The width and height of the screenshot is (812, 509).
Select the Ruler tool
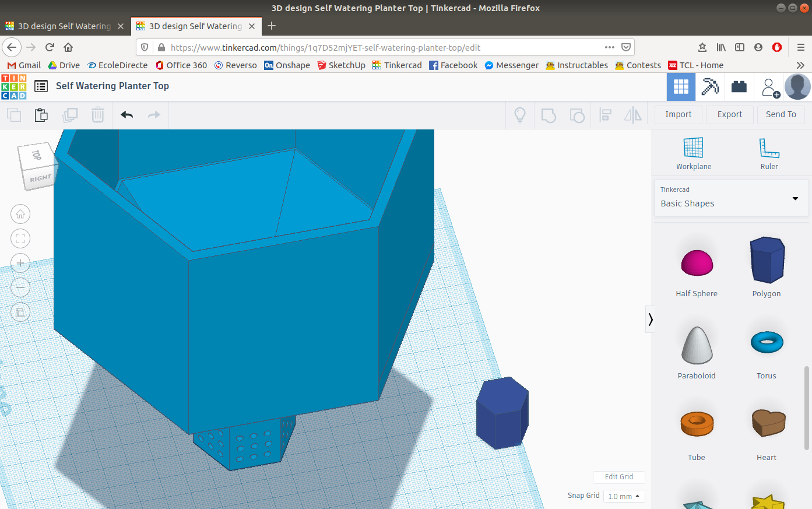pyautogui.click(x=769, y=152)
